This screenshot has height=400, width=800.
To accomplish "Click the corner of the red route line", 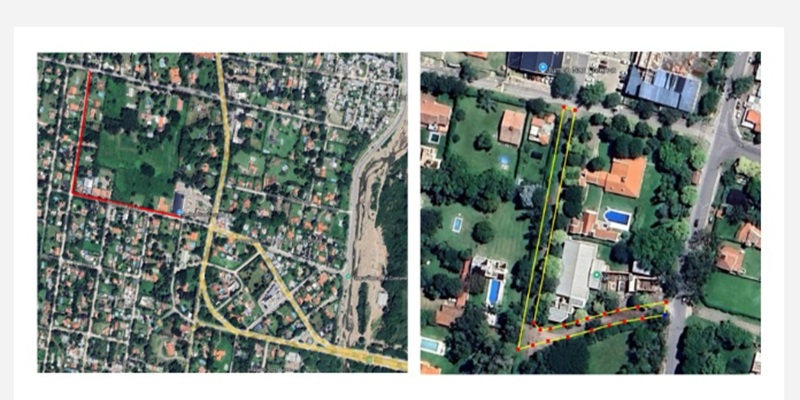I will coord(72,193).
